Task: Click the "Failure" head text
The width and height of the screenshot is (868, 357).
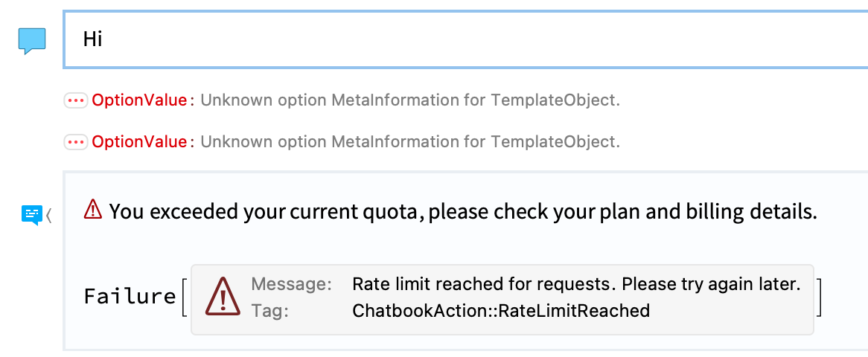Action: (130, 297)
